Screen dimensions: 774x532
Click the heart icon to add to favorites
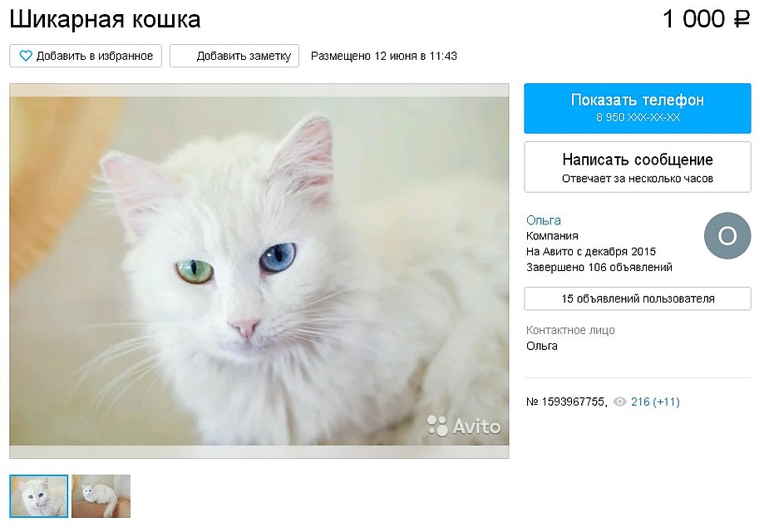click(26, 56)
